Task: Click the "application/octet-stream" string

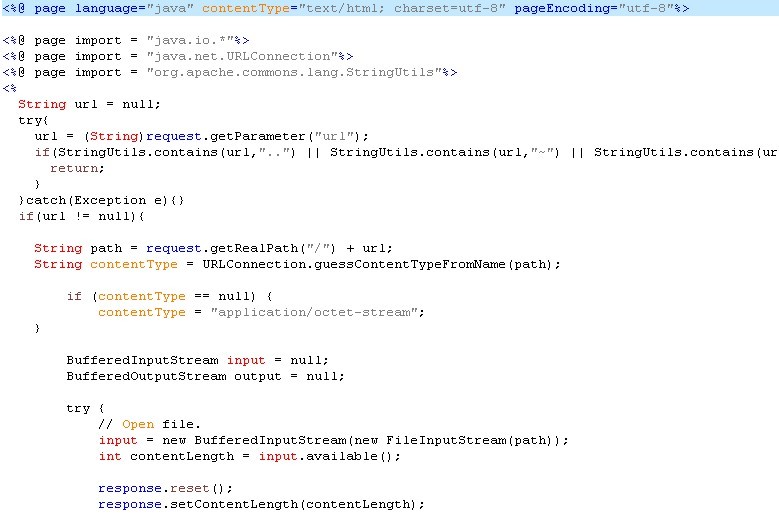Action: point(314,312)
